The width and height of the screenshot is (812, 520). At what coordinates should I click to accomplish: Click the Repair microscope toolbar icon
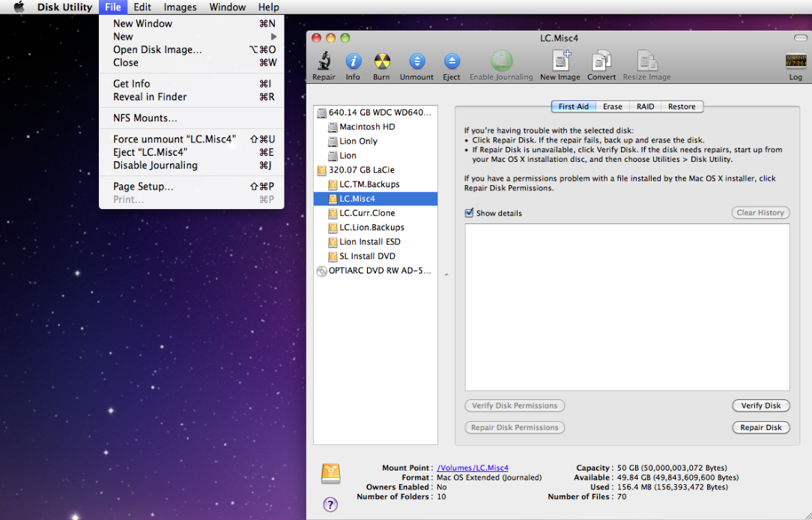click(x=324, y=62)
